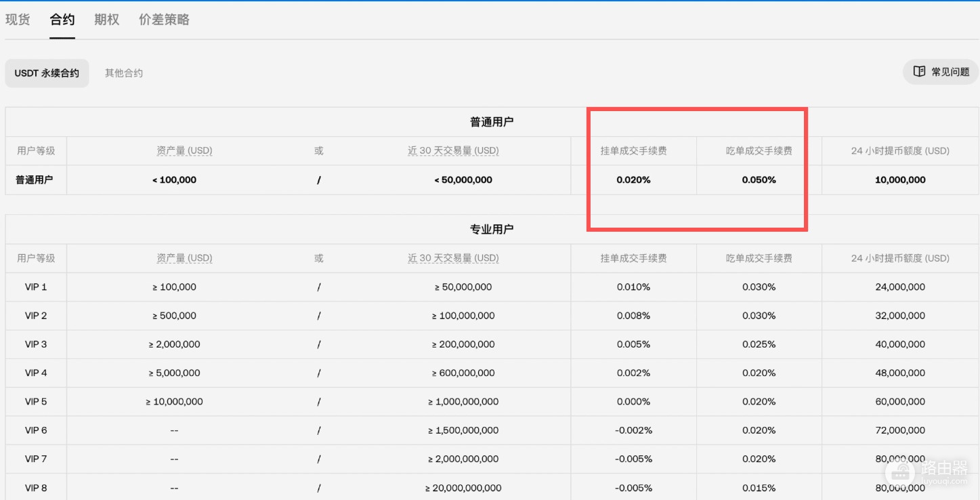Click the VIP 8 level row
This screenshot has width=980, height=500.
(x=36, y=488)
